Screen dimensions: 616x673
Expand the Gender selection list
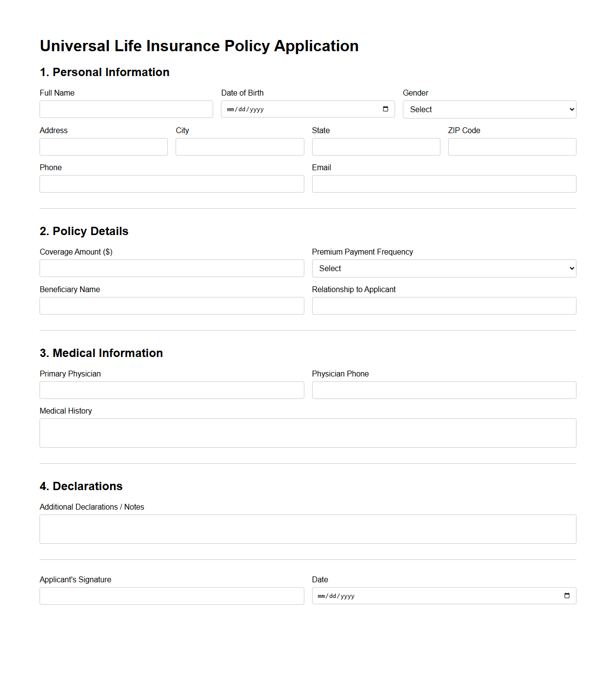(489, 109)
